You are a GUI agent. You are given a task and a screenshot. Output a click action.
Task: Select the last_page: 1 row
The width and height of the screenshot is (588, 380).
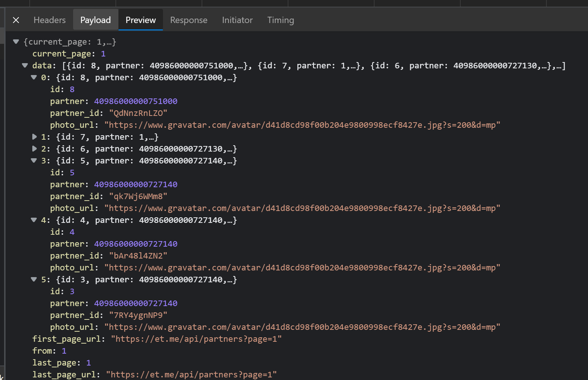point(62,363)
